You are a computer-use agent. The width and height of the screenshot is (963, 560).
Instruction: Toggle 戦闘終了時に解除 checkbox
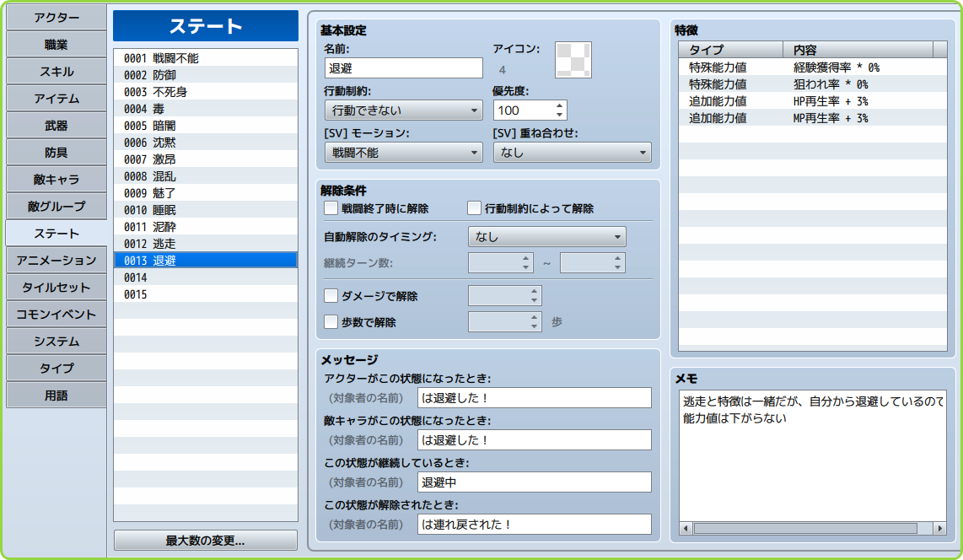331,208
